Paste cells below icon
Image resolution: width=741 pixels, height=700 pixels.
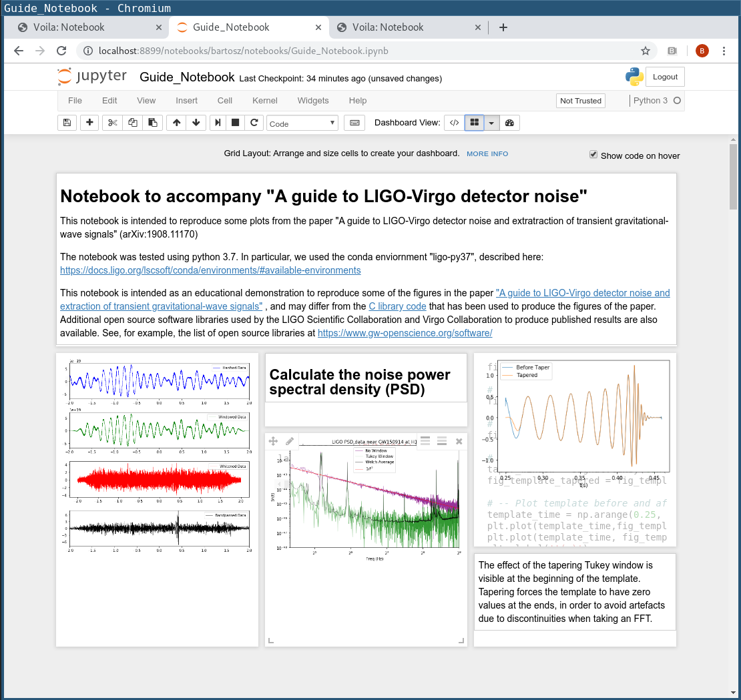pyautogui.click(x=153, y=123)
